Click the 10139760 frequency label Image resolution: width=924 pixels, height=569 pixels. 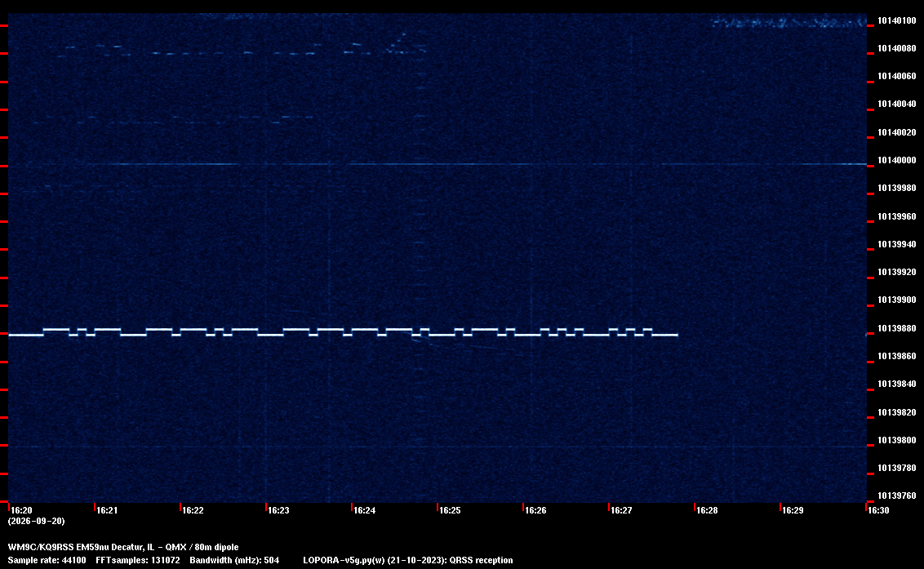[x=896, y=496]
